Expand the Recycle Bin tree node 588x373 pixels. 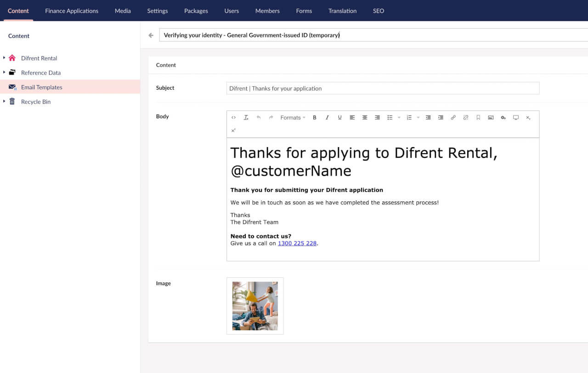[x=4, y=101]
